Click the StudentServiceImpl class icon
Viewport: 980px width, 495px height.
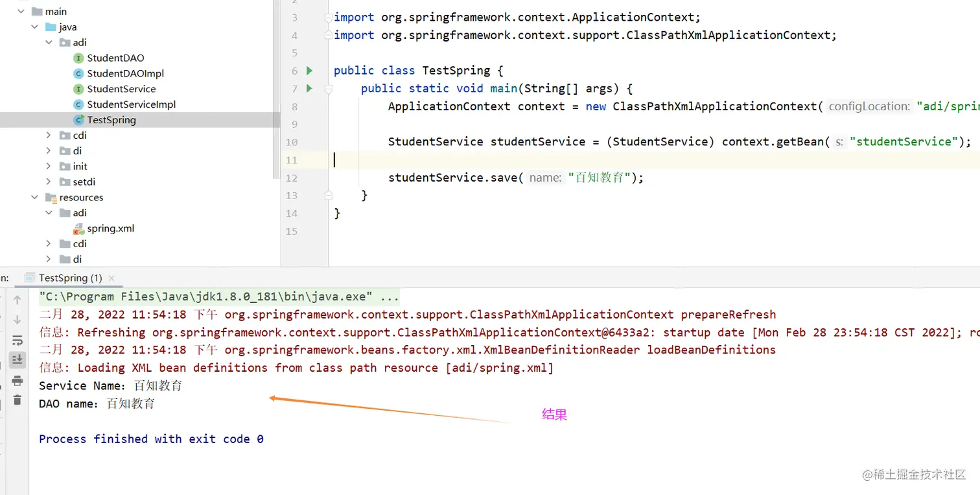click(x=78, y=104)
